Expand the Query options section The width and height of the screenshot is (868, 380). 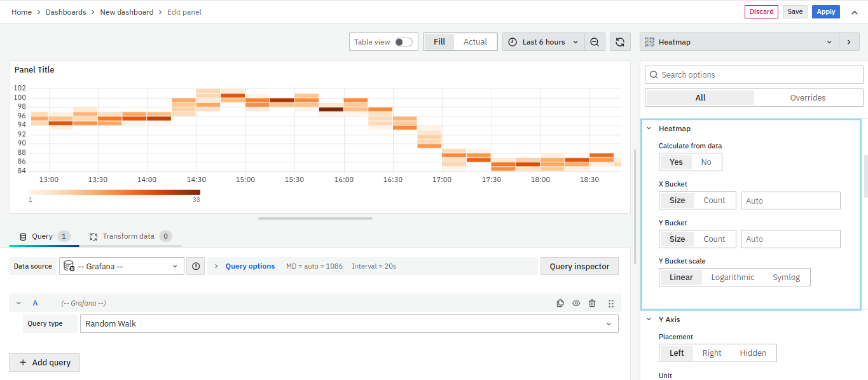[x=250, y=266]
